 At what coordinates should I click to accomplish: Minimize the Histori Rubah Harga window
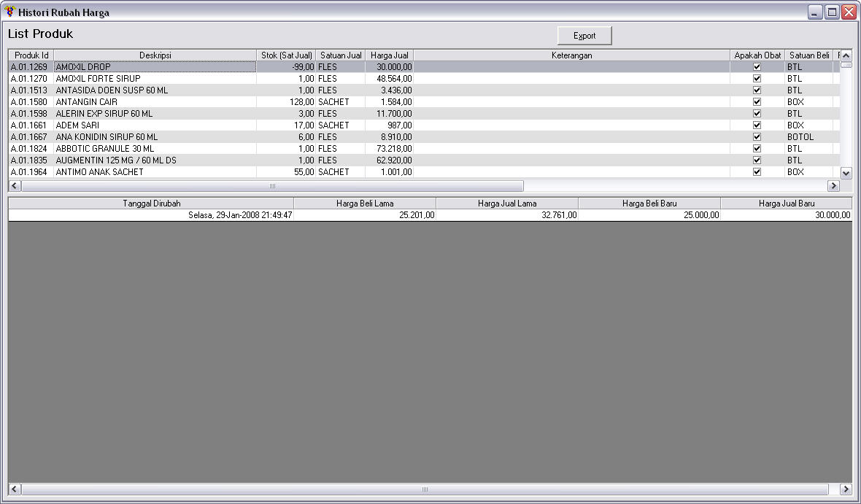pos(815,12)
